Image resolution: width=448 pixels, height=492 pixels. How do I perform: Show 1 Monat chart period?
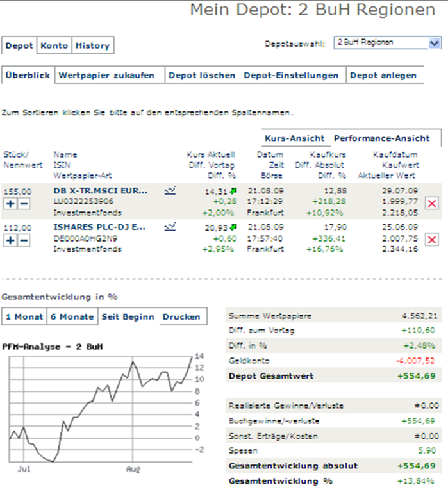(x=24, y=316)
